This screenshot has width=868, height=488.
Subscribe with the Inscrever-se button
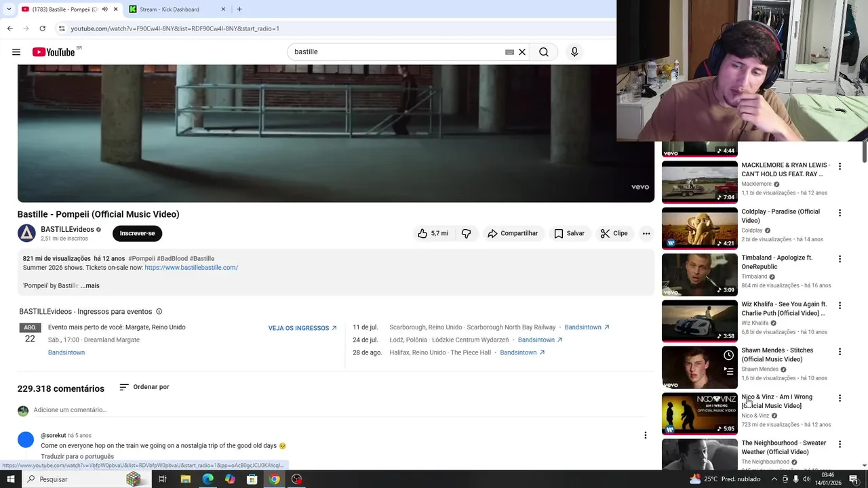point(137,233)
